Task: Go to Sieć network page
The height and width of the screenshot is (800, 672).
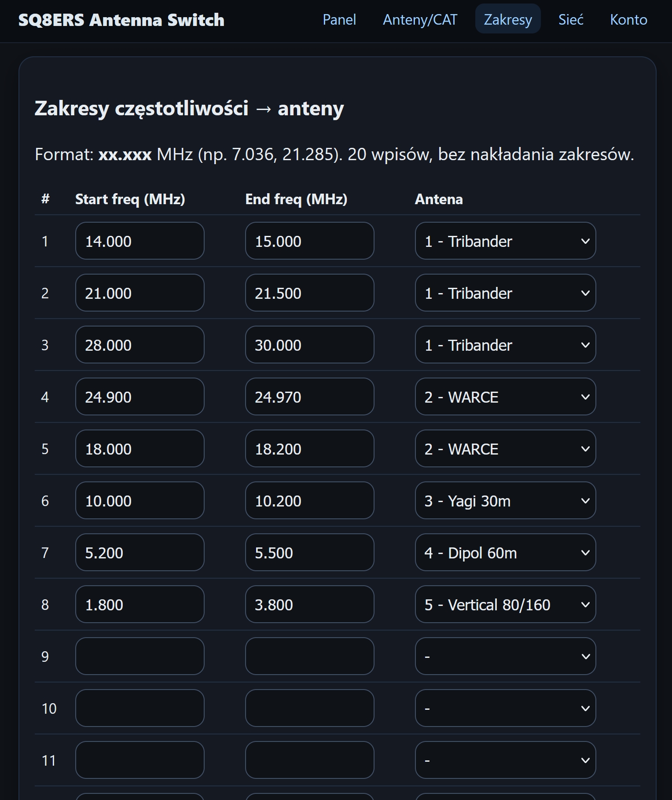Action: pos(571,20)
